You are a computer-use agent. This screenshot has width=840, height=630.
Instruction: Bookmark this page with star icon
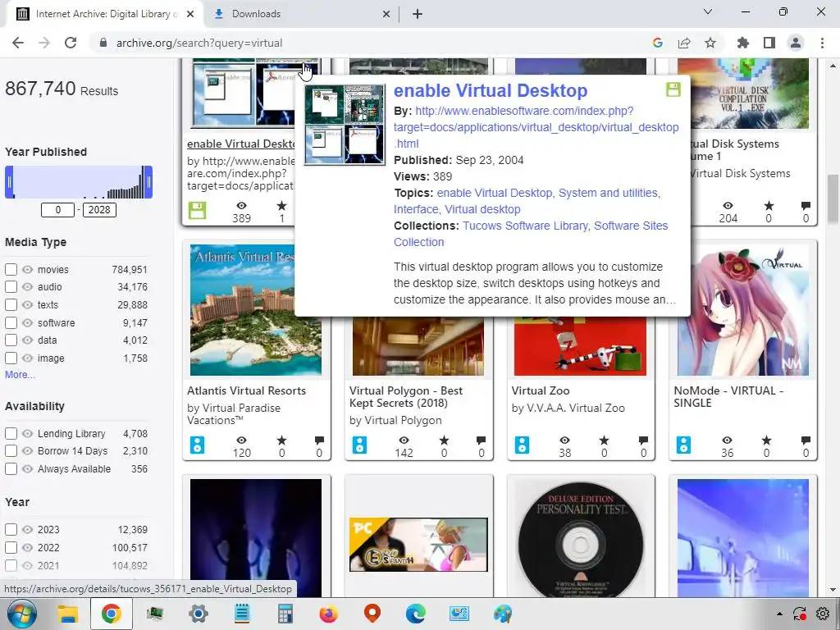click(x=710, y=43)
